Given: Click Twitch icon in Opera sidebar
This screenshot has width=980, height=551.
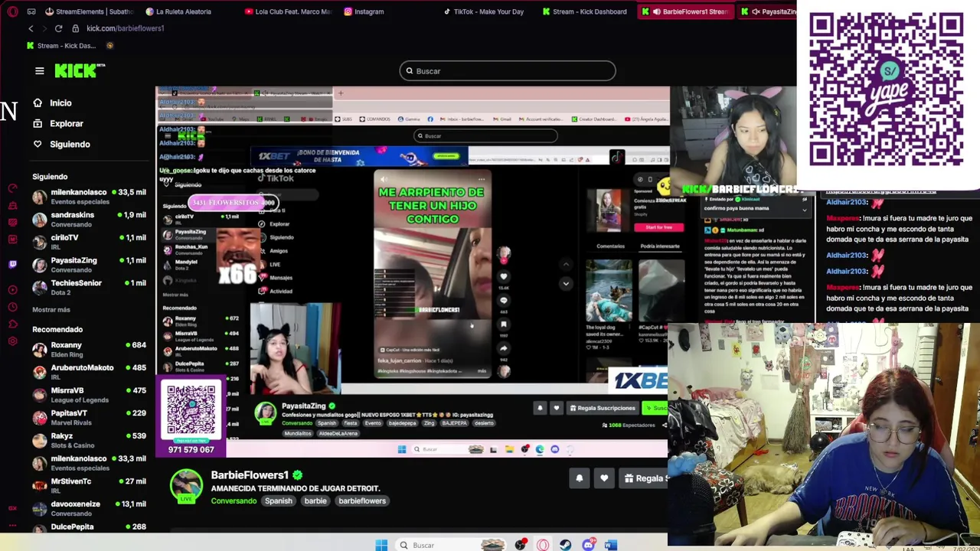Looking at the screenshot, I should click(x=12, y=264).
